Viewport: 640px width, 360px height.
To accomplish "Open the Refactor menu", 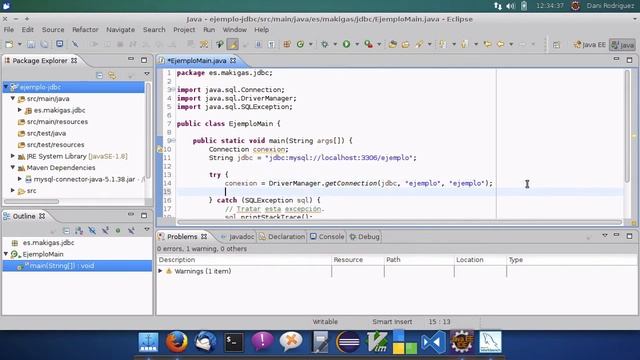I will pos(85,29).
